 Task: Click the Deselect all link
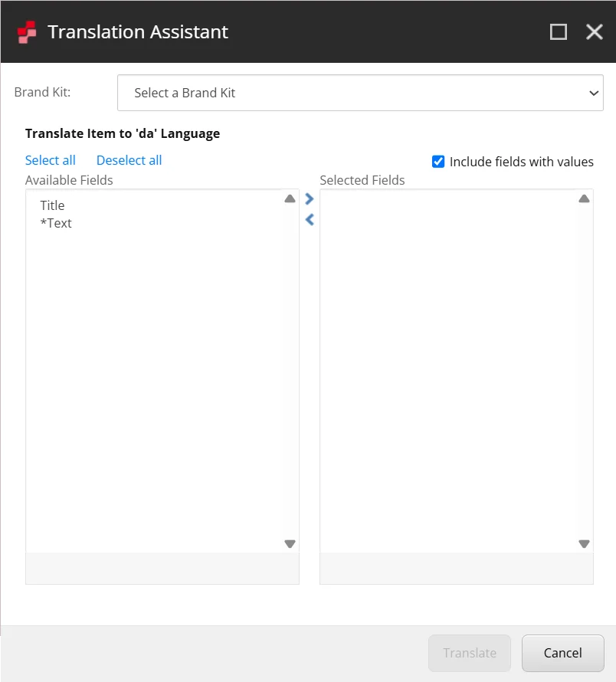click(x=129, y=160)
